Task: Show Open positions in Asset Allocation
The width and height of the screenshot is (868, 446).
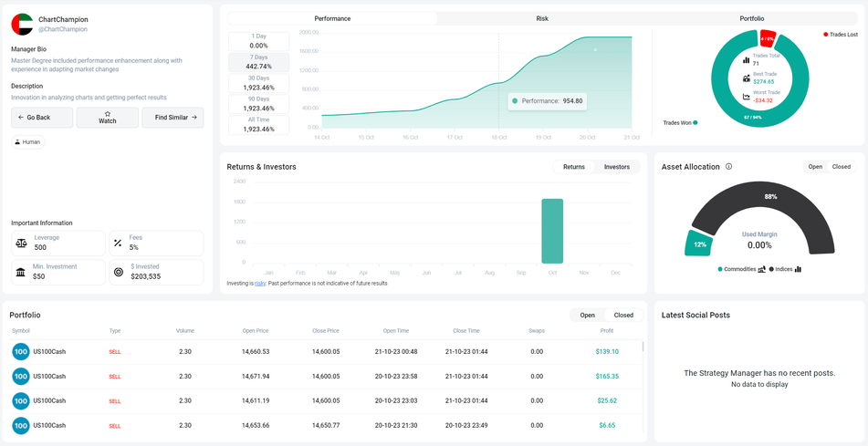Action: 815,167
